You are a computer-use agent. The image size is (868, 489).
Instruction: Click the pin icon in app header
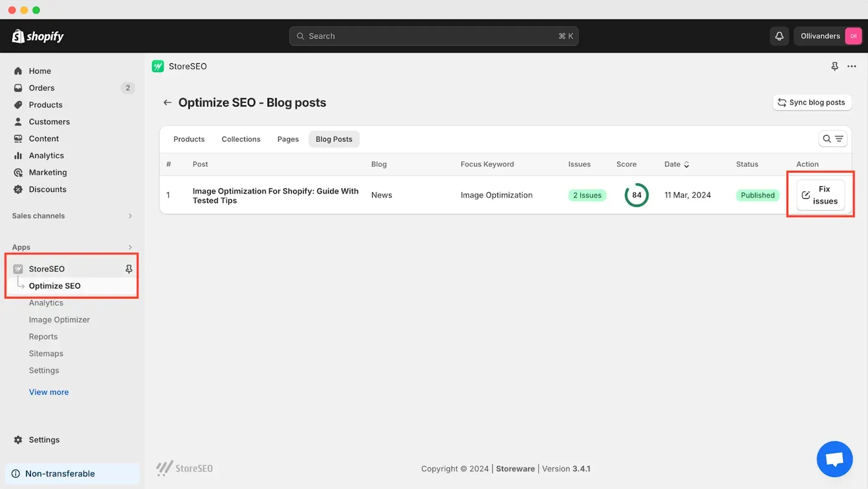pos(835,66)
